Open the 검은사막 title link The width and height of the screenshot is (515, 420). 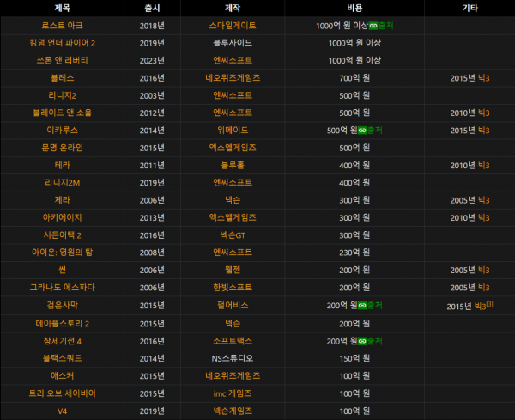click(x=62, y=305)
